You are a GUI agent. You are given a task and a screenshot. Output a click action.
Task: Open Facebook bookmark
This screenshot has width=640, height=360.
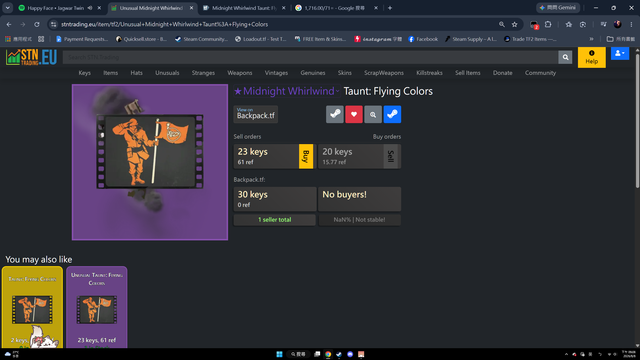(x=423, y=39)
